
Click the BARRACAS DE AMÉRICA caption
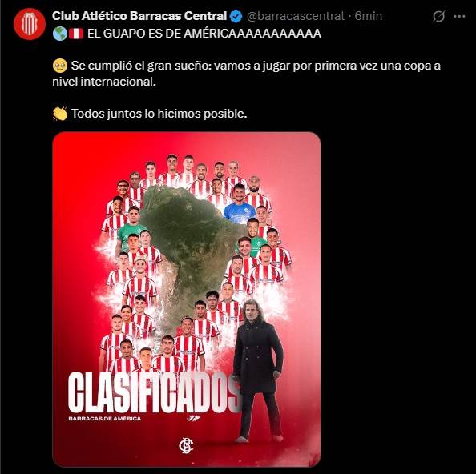[x=105, y=419]
